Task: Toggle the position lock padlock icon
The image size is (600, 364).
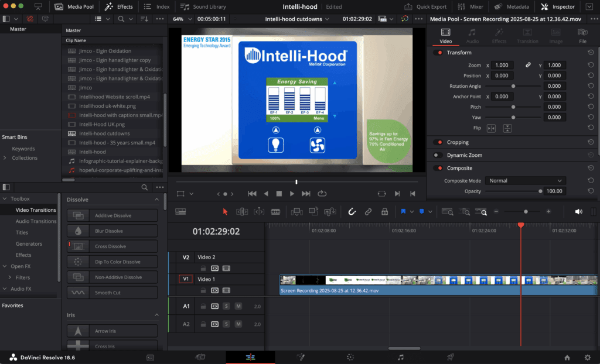Action: 384,212
